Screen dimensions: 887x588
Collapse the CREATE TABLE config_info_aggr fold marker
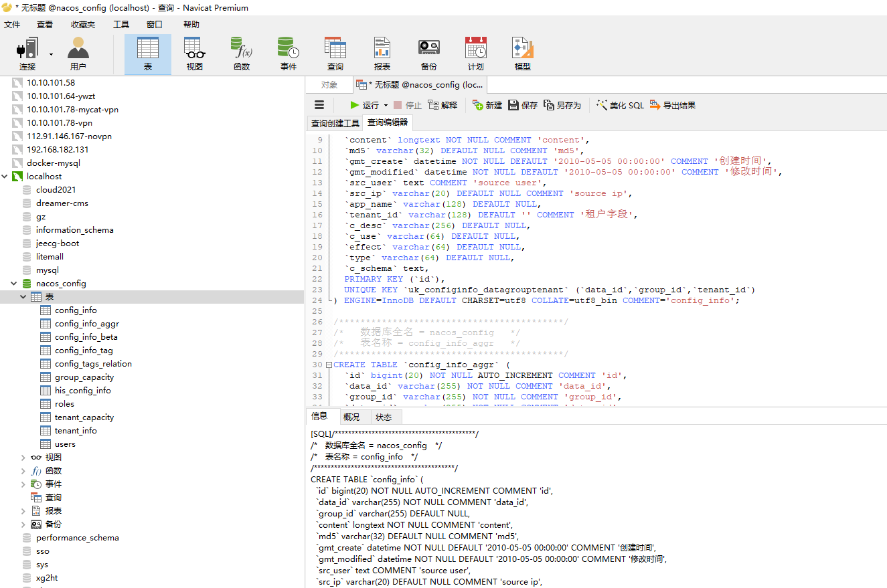(x=329, y=365)
